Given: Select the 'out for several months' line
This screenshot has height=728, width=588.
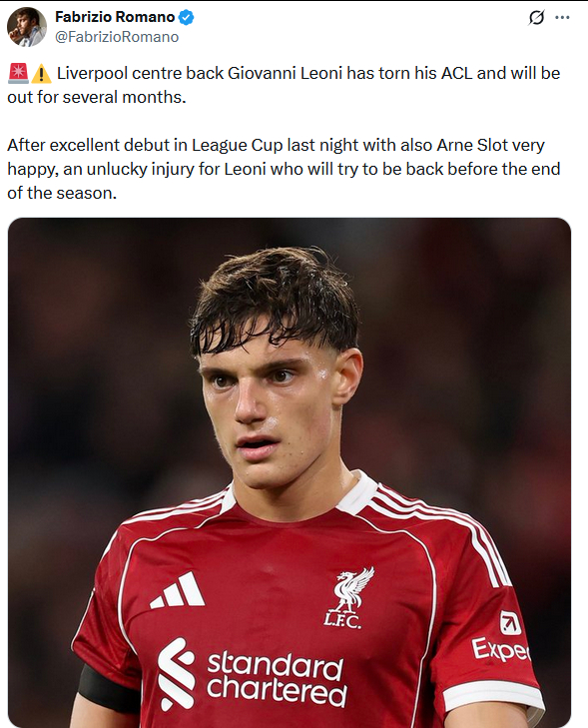Looking at the screenshot, I should [x=97, y=98].
